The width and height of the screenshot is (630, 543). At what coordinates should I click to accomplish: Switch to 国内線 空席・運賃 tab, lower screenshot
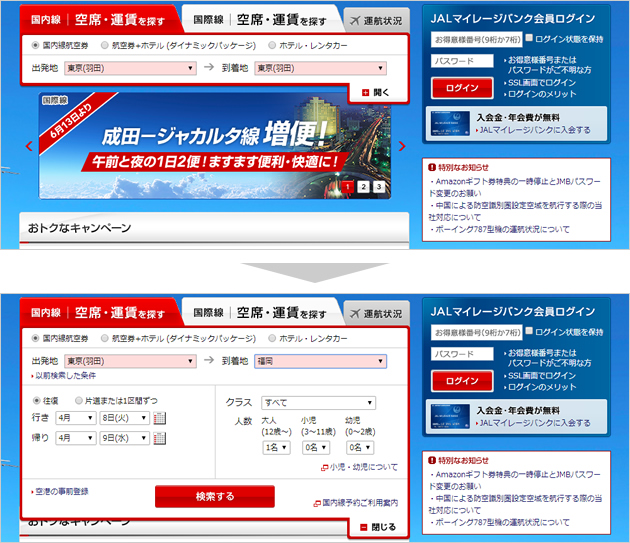[x=98, y=312]
